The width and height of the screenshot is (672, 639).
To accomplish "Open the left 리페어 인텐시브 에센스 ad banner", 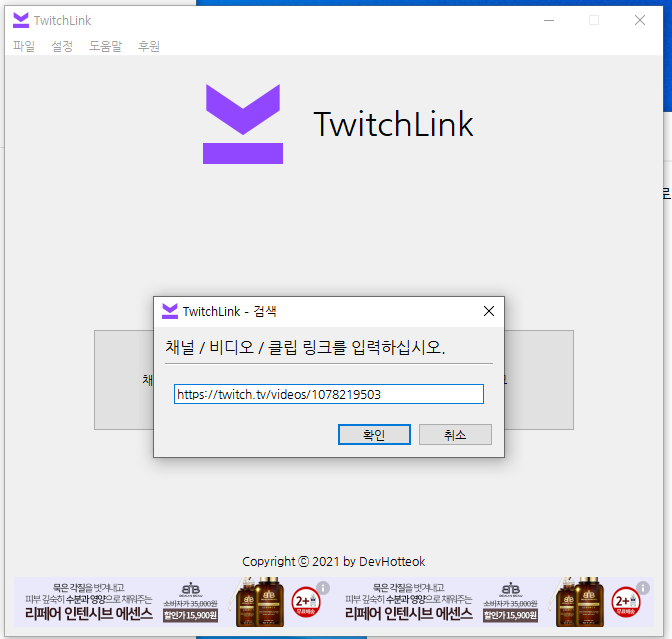I will (x=174, y=602).
